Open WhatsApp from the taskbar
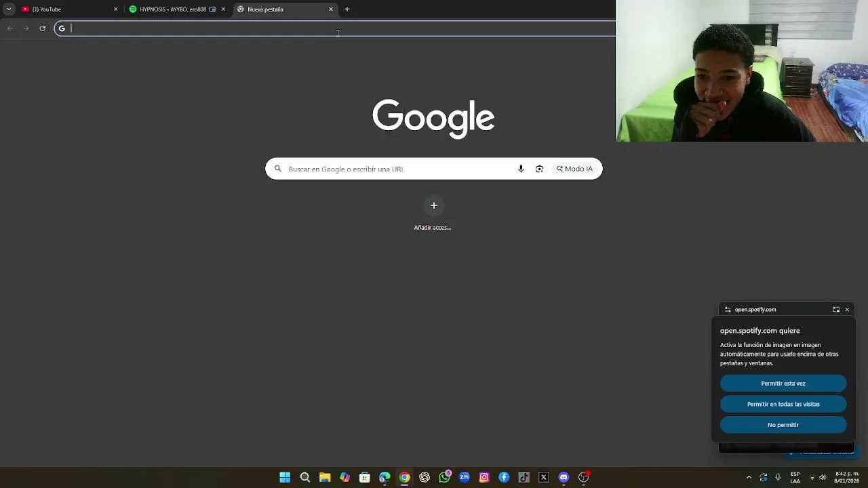Image resolution: width=868 pixels, height=488 pixels. coord(444,477)
